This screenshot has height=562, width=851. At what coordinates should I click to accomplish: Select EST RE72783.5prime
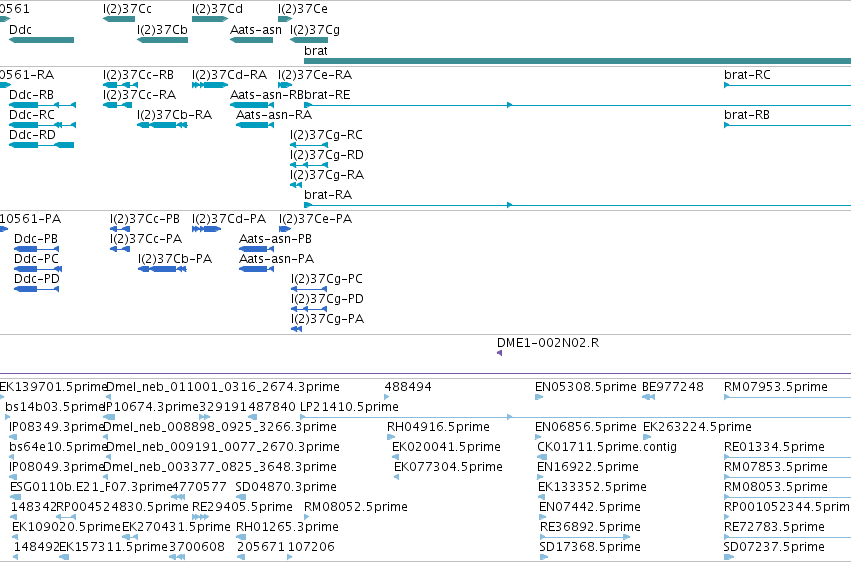[788, 538]
